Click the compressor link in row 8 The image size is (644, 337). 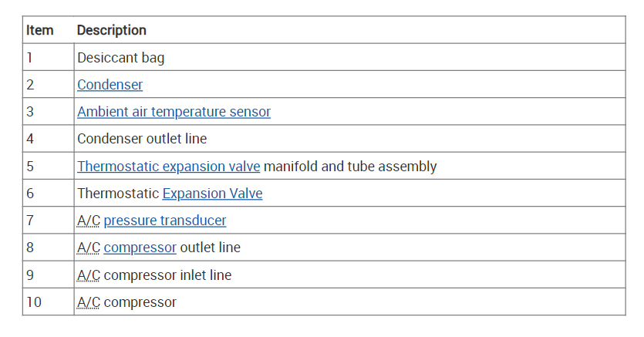[140, 248]
